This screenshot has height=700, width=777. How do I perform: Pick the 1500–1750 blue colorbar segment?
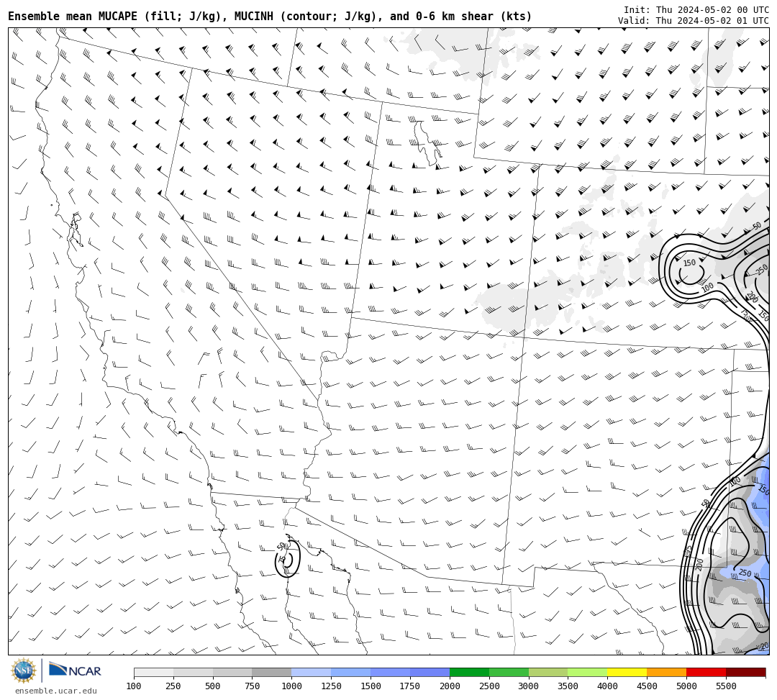tap(391, 672)
